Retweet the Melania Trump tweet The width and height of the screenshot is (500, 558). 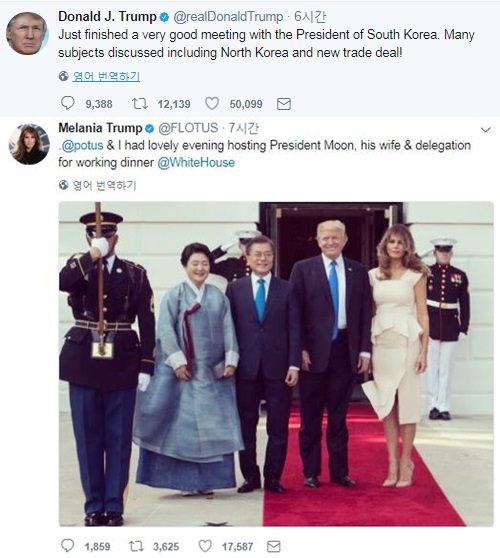point(136,546)
